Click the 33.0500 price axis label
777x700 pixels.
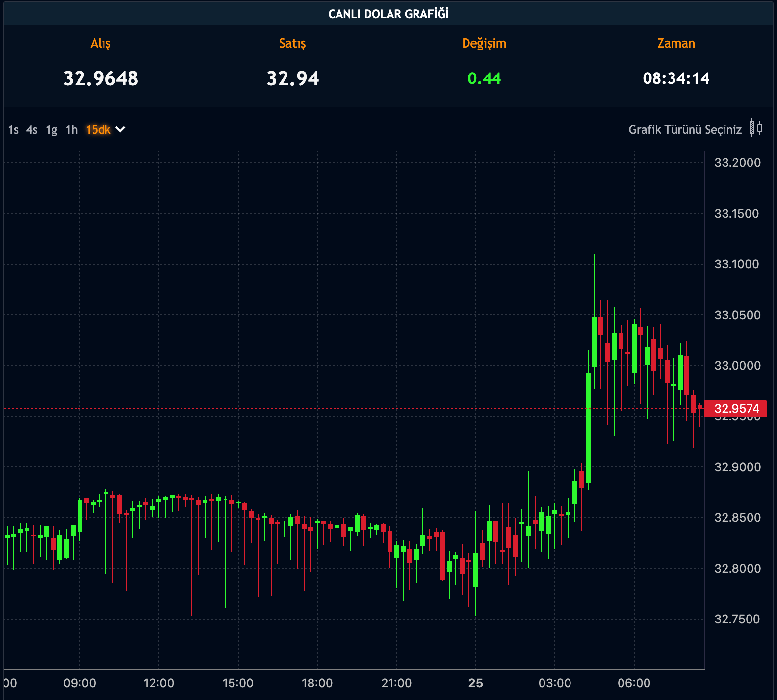click(x=737, y=315)
